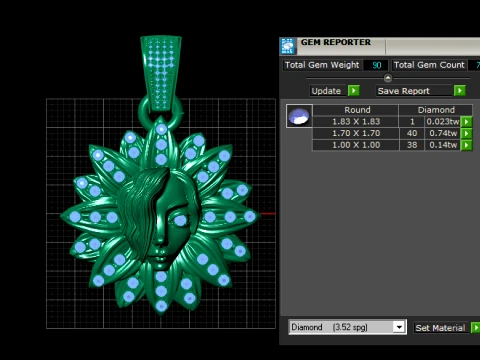
Task: Click the Gem Reporter panel icon
Action: click(x=287, y=46)
